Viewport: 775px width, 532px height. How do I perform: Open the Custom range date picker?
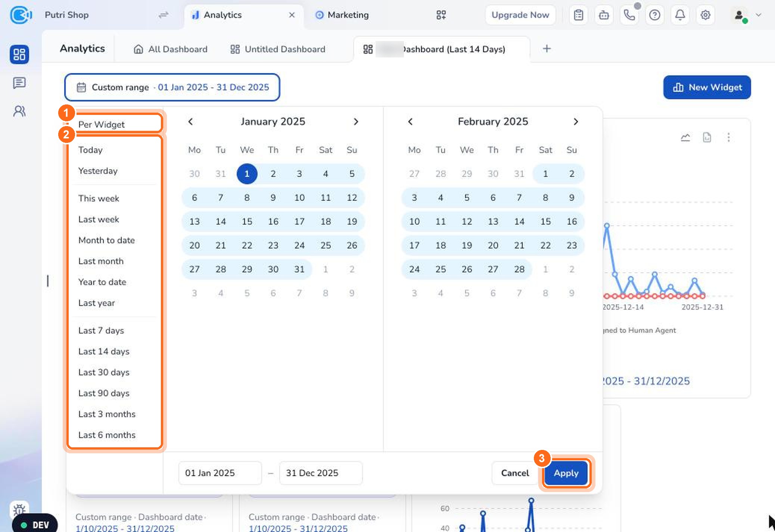pos(172,87)
